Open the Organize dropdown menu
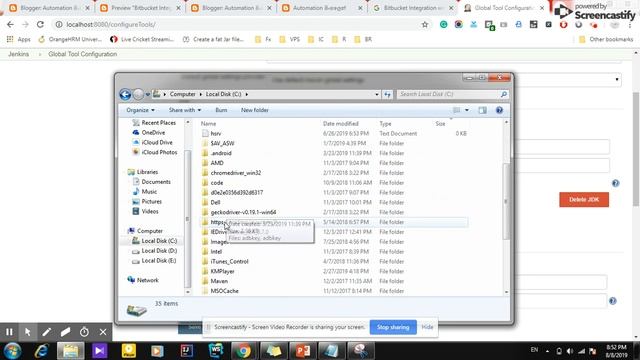The image size is (640, 360). click(140, 110)
